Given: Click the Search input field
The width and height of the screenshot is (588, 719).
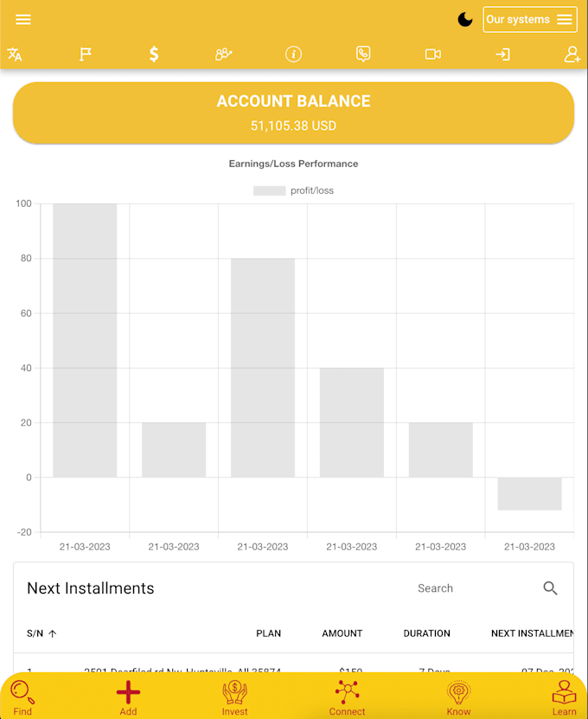Looking at the screenshot, I should tap(467, 588).
